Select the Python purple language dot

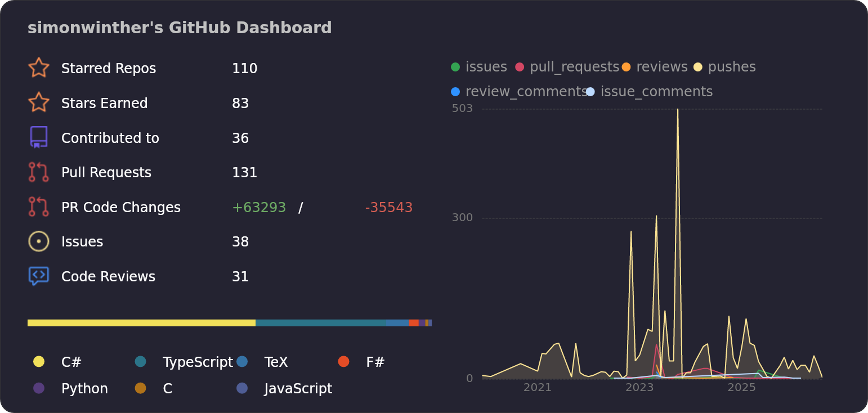tap(39, 388)
